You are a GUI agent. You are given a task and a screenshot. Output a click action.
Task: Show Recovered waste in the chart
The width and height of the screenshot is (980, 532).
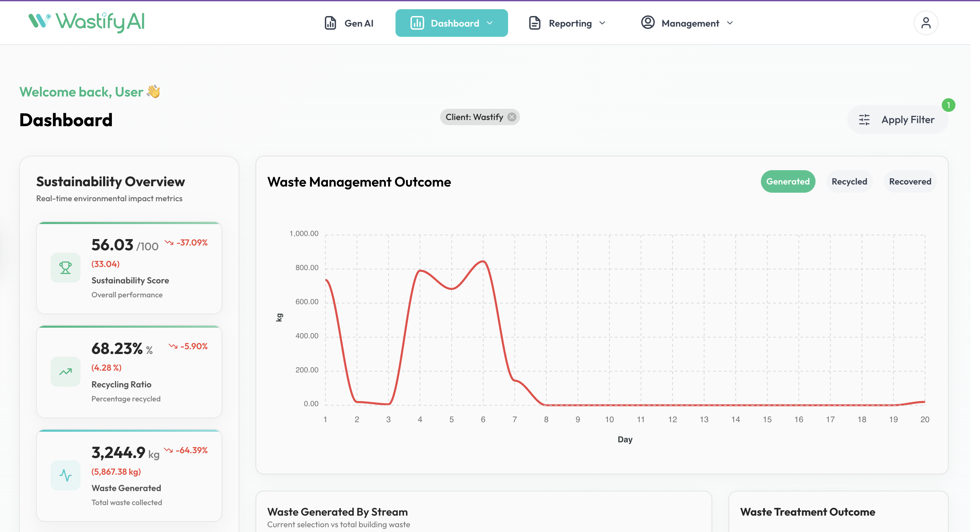click(x=910, y=181)
